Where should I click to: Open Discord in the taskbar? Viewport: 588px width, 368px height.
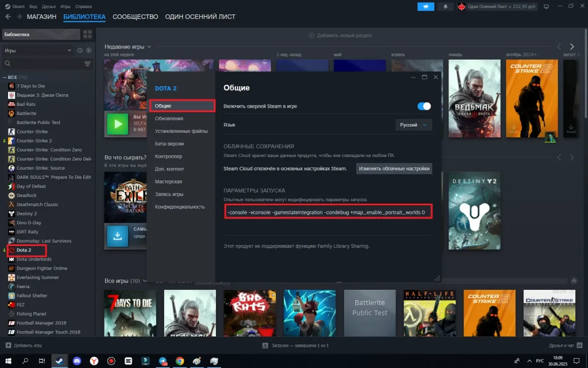coord(77,361)
